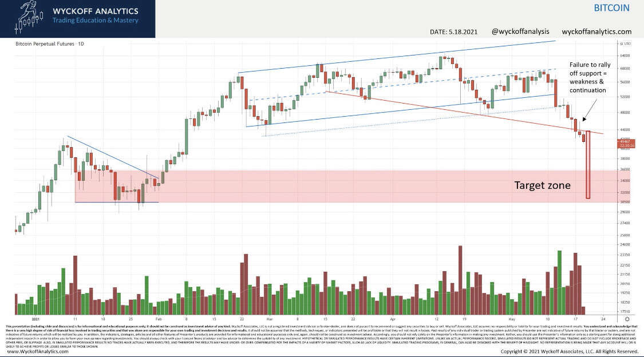Image resolution: width=644 pixels, height=357 pixels.
Task: Open the www.WyckoffAnalytics.com footer link
Action: tap(38, 351)
